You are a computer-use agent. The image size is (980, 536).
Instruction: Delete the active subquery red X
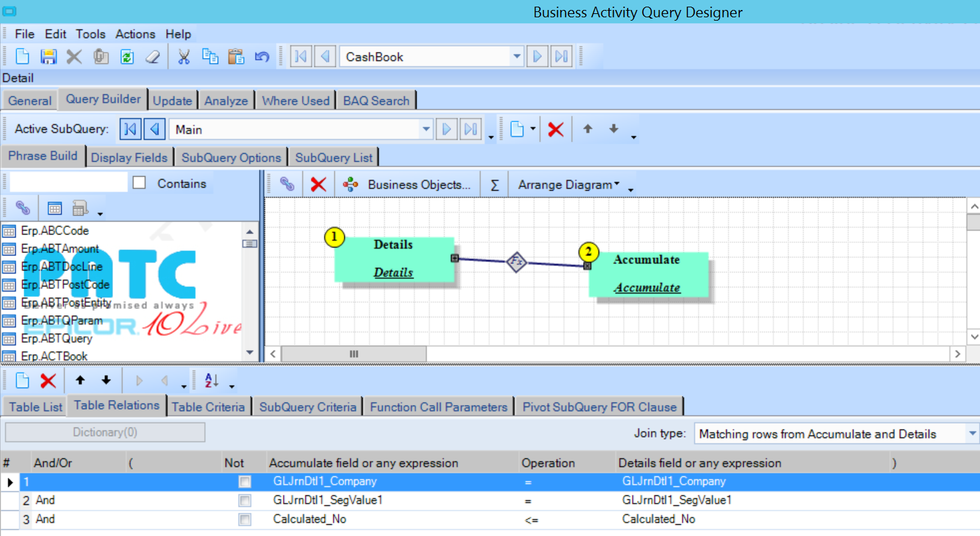[556, 130]
